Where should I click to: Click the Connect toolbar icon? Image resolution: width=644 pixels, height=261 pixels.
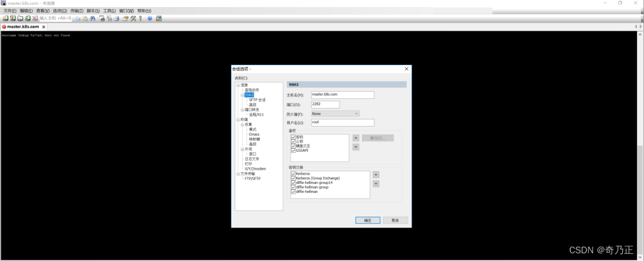point(5,19)
